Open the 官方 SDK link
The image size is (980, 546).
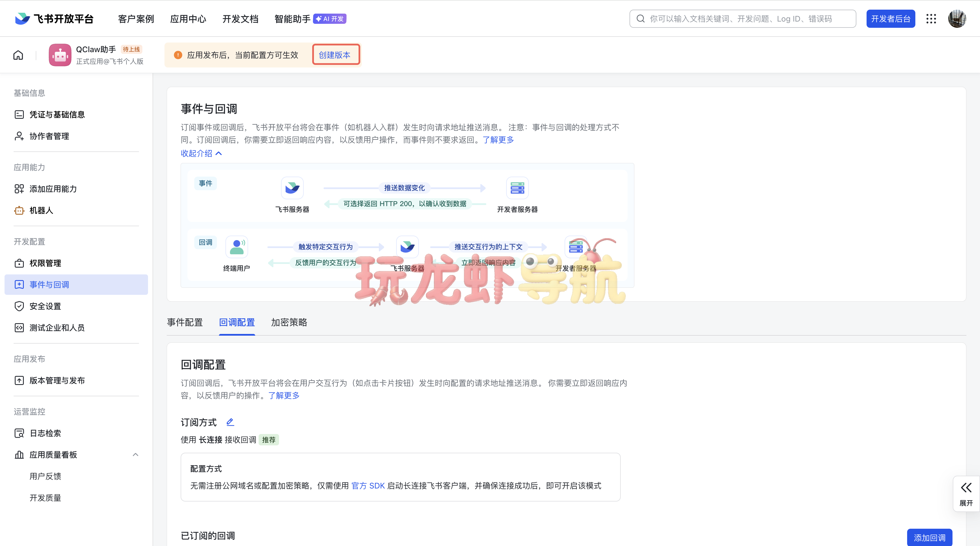click(x=368, y=486)
